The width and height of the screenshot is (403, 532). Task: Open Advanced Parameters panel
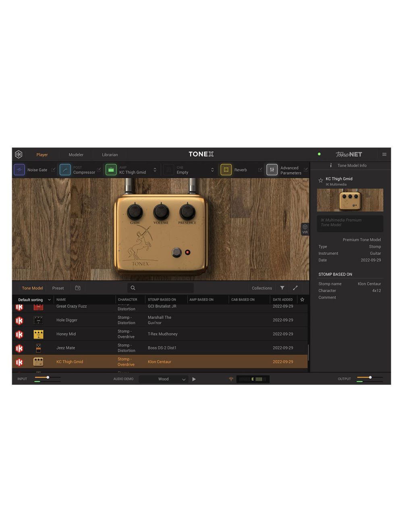[x=272, y=170]
